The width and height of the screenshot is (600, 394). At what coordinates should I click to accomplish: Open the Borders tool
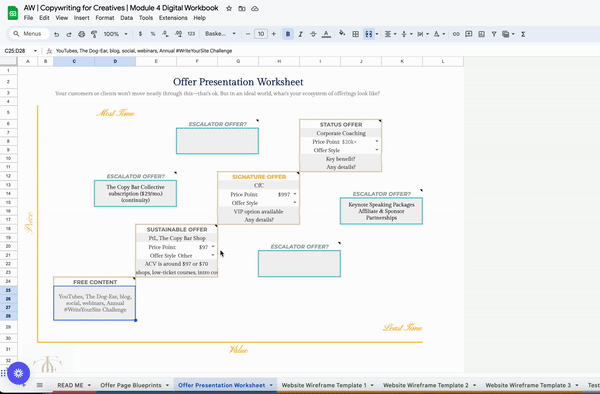click(355, 34)
